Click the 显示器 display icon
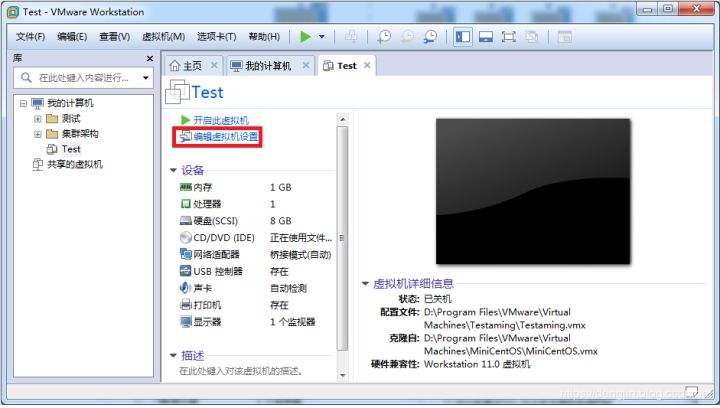The width and height of the screenshot is (720, 408). (186, 322)
